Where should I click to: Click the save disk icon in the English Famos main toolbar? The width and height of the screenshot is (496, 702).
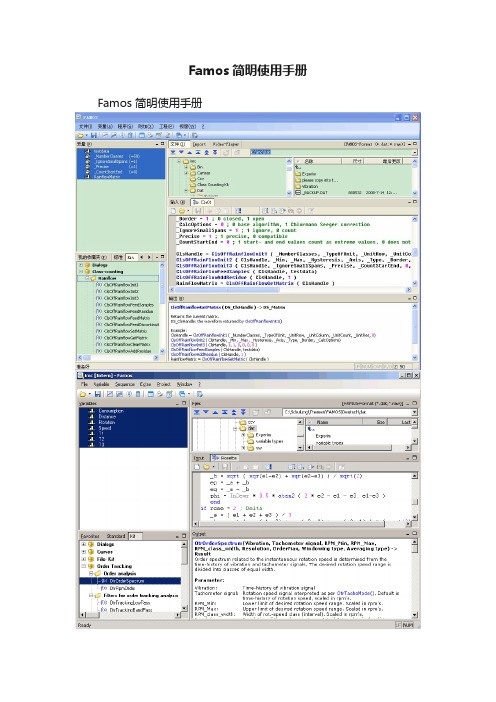(97, 394)
